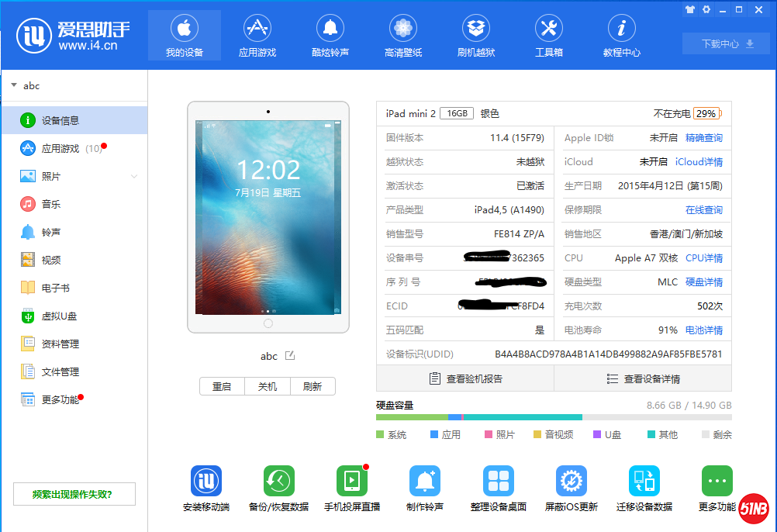Click 整理设备桌面 icon
Screen dimensions: 777x532
tap(498, 481)
